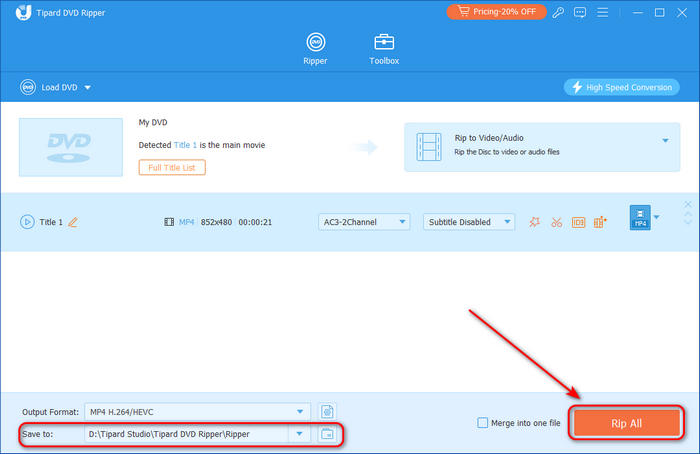This screenshot has height=454, width=700.
Task: Switch to the Ripper tab
Action: pos(315,49)
